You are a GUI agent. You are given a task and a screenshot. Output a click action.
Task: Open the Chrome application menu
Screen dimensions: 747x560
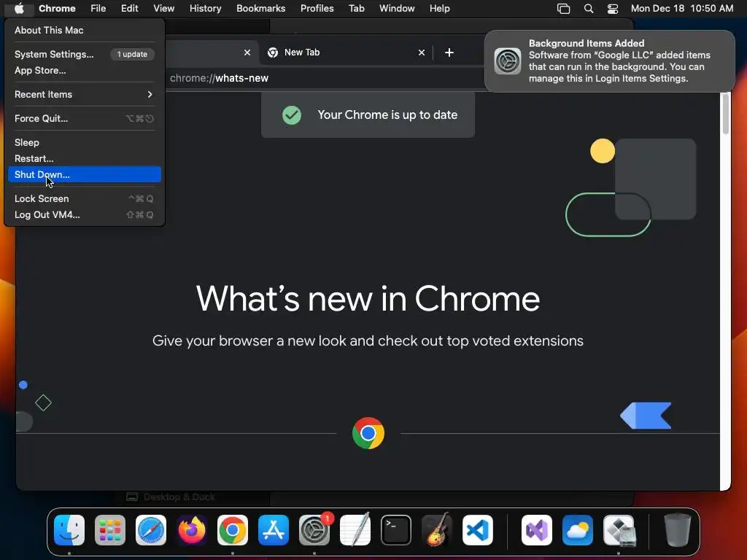click(57, 8)
